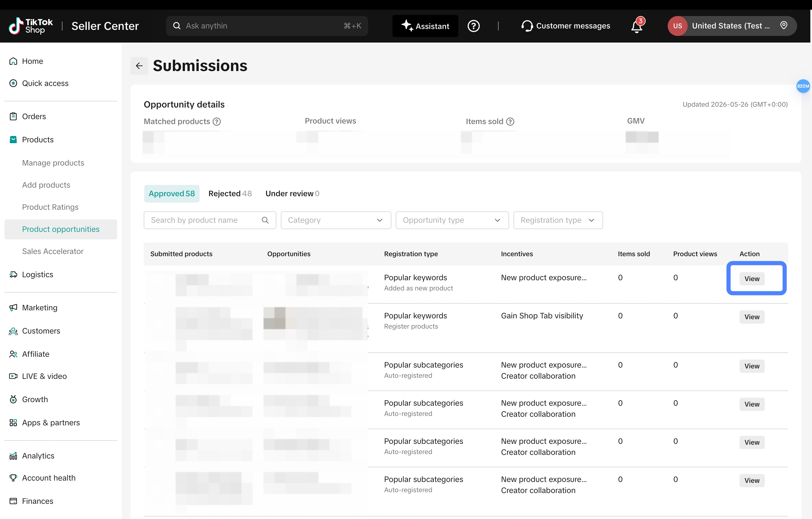812x519 pixels.
Task: Click the Analytics chart icon
Action: click(13, 456)
